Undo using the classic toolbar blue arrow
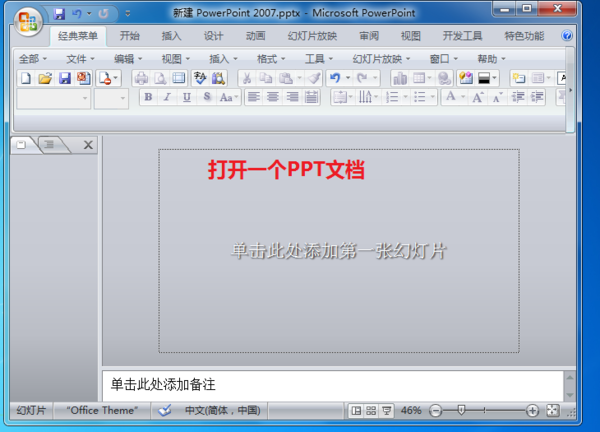The width and height of the screenshot is (600, 432). click(x=335, y=78)
